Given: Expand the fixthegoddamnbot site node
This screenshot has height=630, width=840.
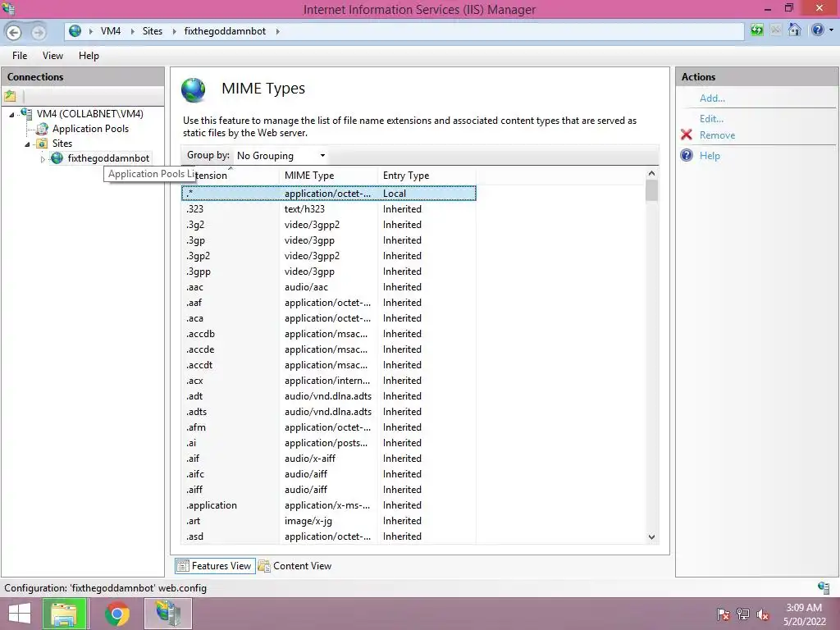Looking at the screenshot, I should 43,159.
